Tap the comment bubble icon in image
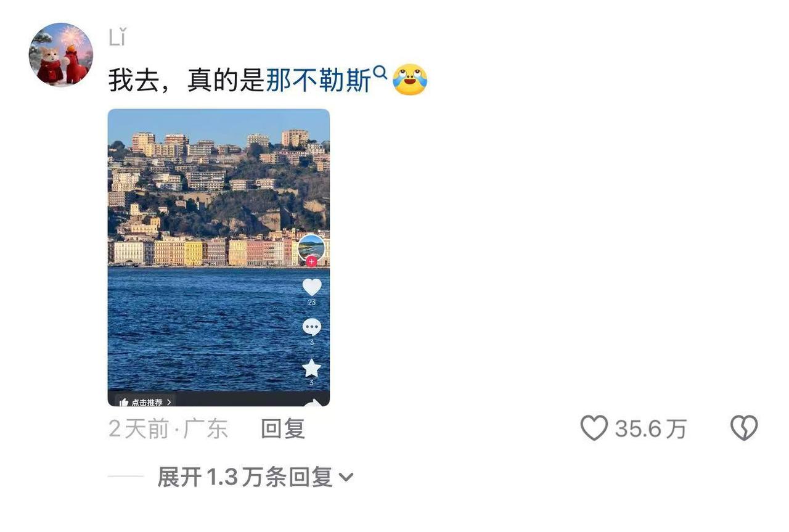 pyautogui.click(x=312, y=327)
